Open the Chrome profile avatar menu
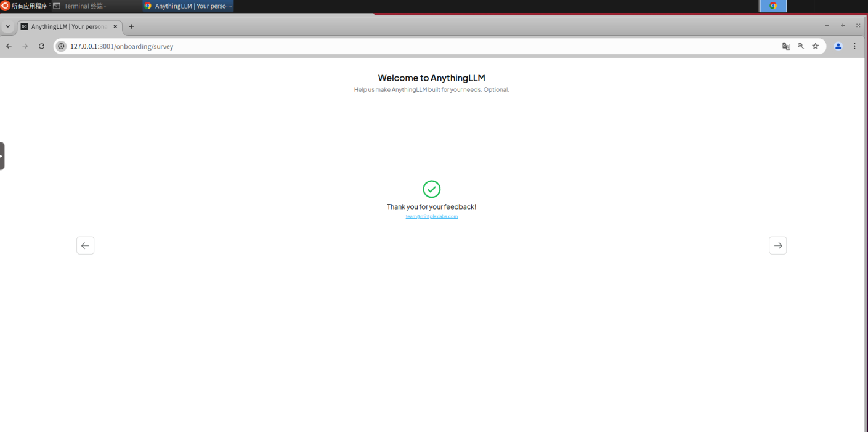The height and width of the screenshot is (432, 868). tap(838, 46)
